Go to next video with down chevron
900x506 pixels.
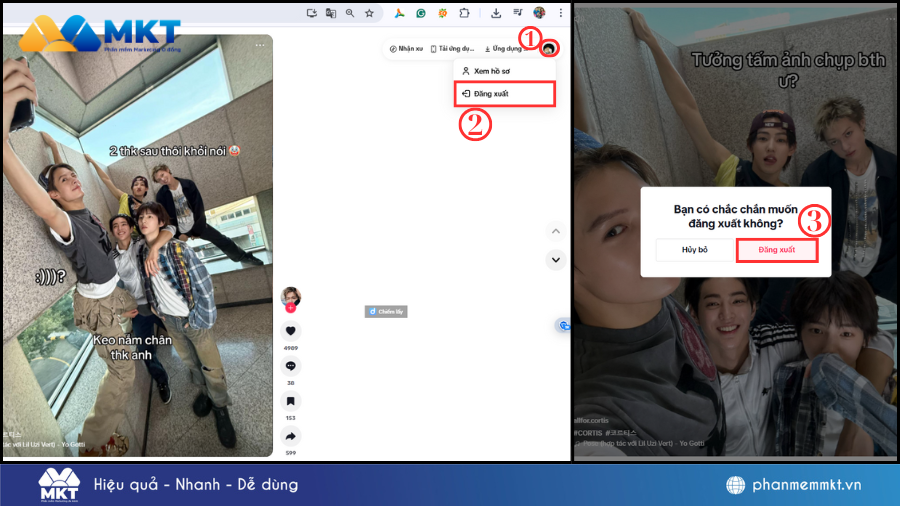point(556,259)
